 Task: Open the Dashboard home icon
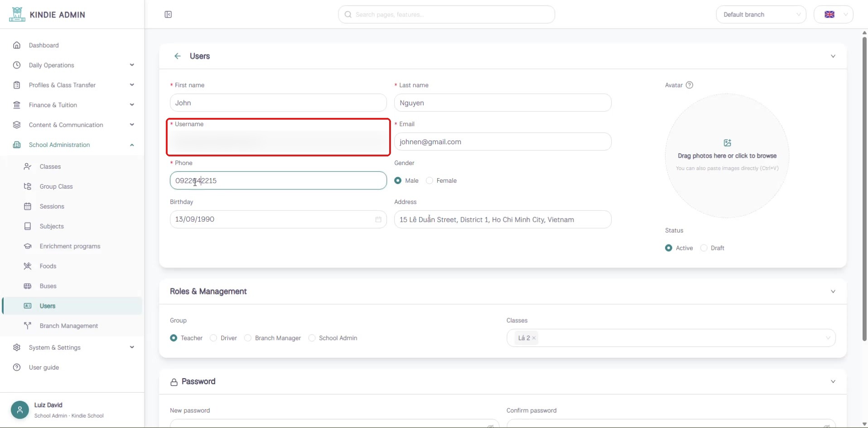click(17, 45)
